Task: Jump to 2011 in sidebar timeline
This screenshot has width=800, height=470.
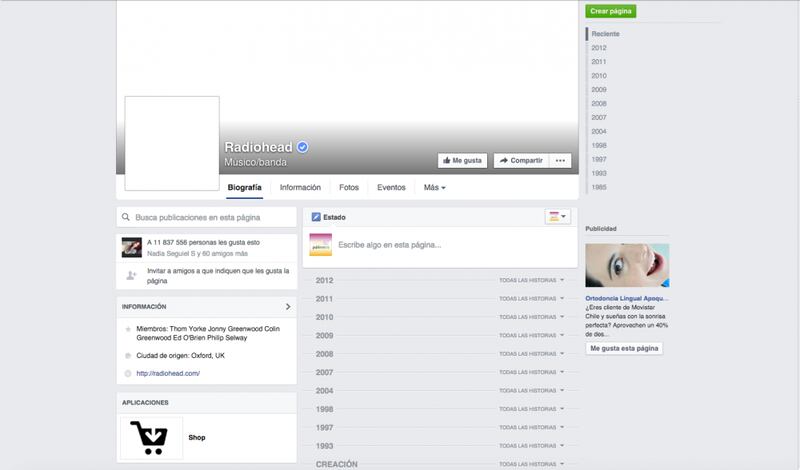Action: click(599, 62)
